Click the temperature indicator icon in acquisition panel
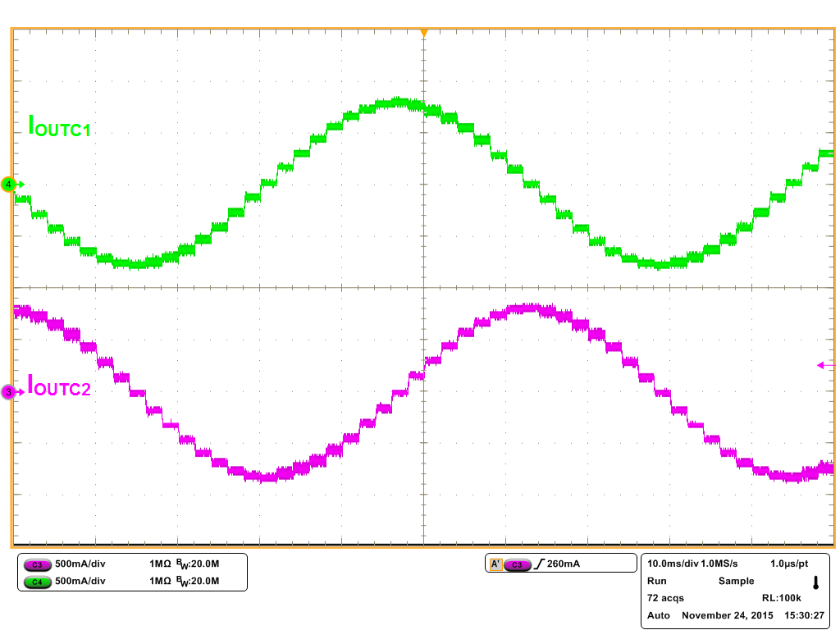840x630 pixels. tap(815, 582)
